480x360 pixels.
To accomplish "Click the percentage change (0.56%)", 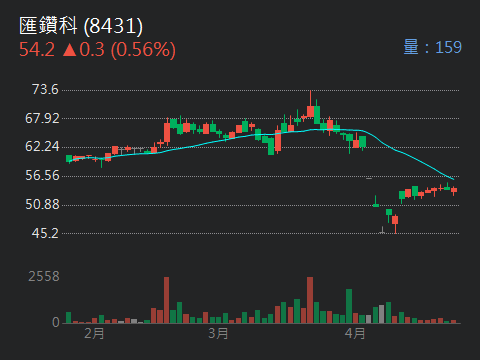I will (143, 50).
